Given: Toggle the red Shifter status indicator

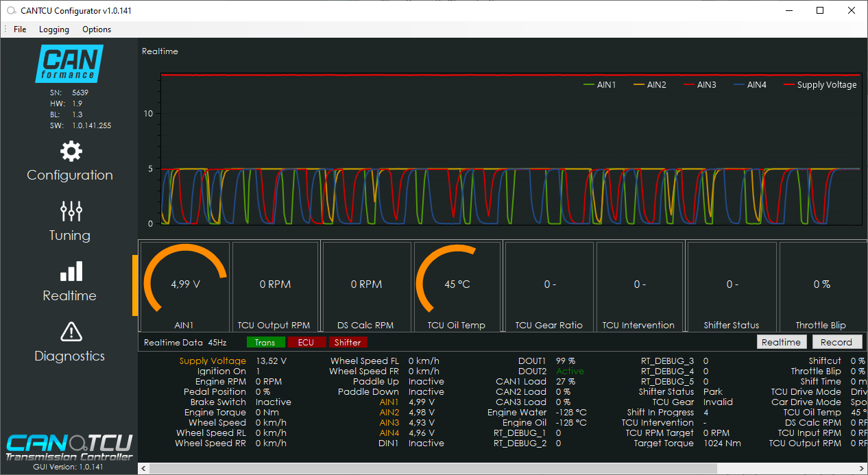Looking at the screenshot, I should pyautogui.click(x=348, y=343).
